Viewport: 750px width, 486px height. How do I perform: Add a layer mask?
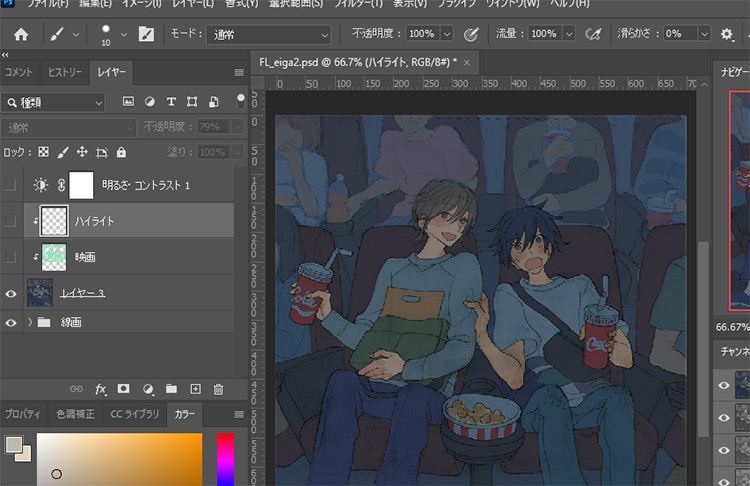tap(124, 388)
